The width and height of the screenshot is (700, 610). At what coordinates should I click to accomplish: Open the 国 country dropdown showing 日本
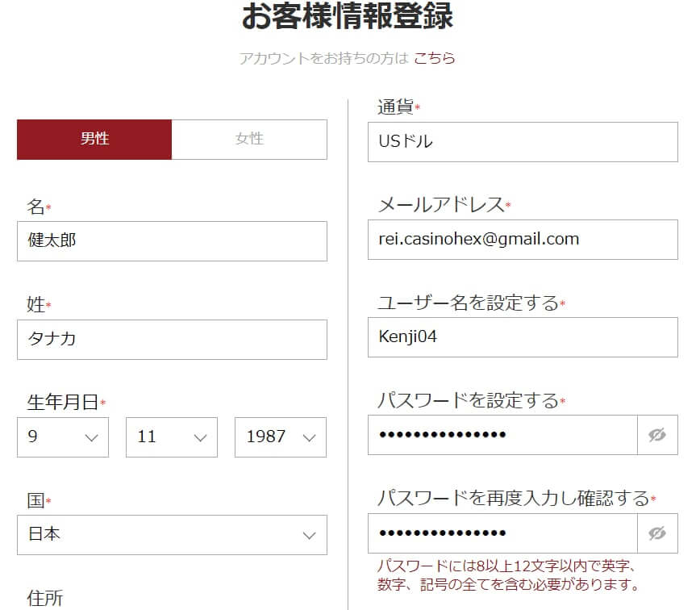tap(172, 535)
